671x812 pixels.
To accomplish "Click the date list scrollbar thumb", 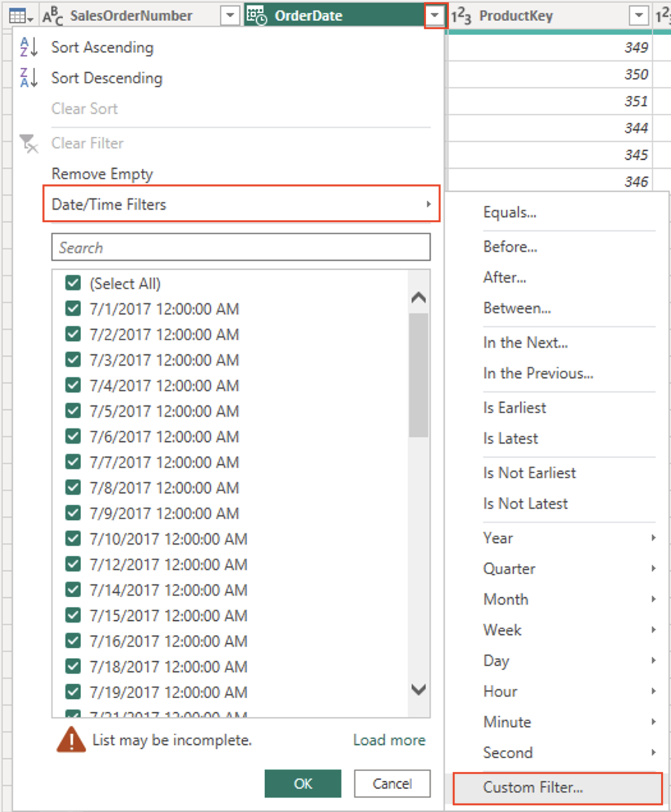I will (x=419, y=375).
